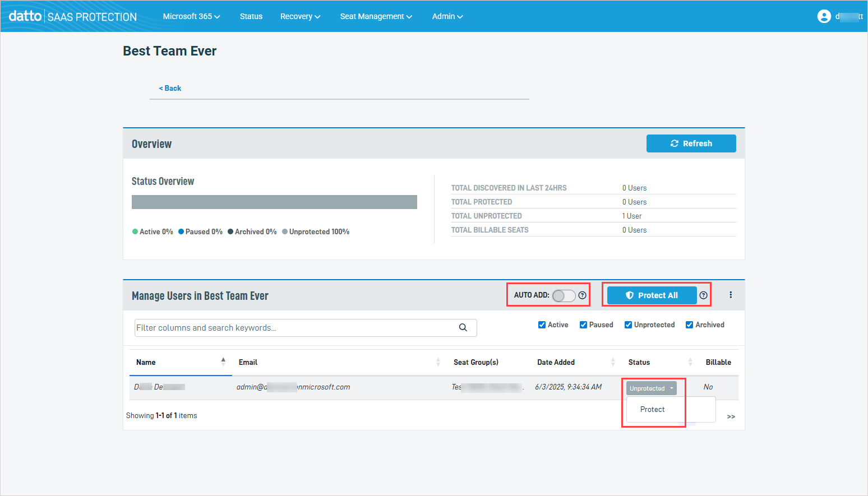Viewport: 868px width, 496px height.
Task: Collapse the Unprotected status dropdown
Action: 652,388
